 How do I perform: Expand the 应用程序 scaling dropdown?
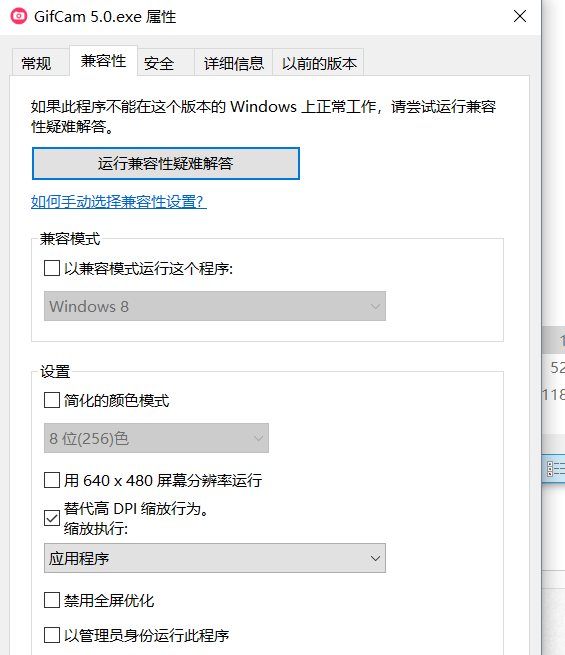215,558
